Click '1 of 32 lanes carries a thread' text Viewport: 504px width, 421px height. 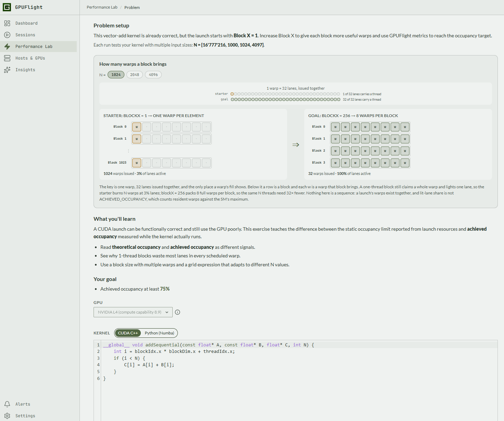pyautogui.click(x=362, y=94)
